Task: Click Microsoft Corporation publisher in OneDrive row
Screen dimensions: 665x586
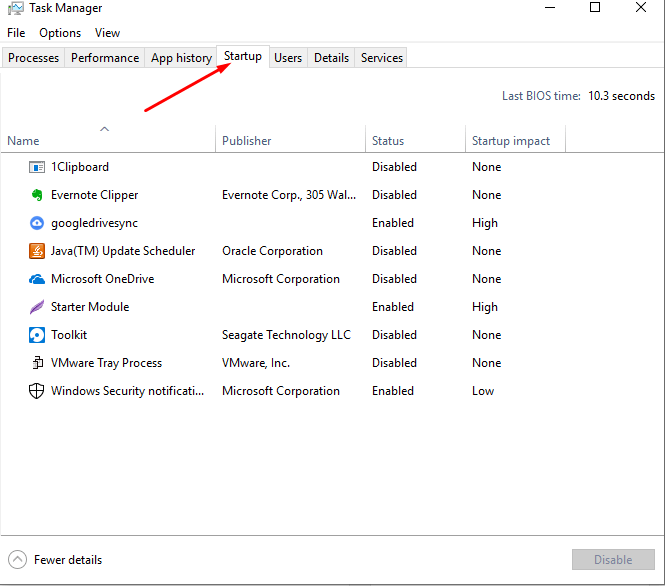Action: tap(281, 279)
